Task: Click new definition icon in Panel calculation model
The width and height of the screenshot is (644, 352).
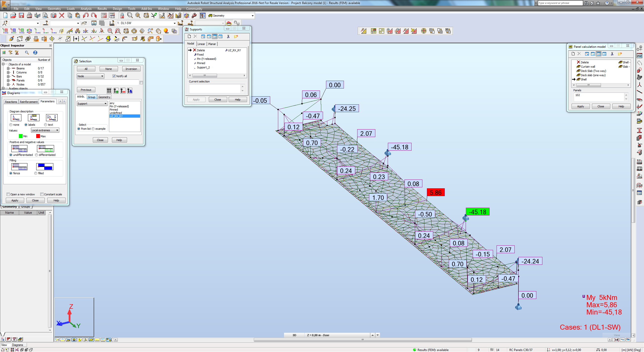Action: pyautogui.click(x=573, y=54)
